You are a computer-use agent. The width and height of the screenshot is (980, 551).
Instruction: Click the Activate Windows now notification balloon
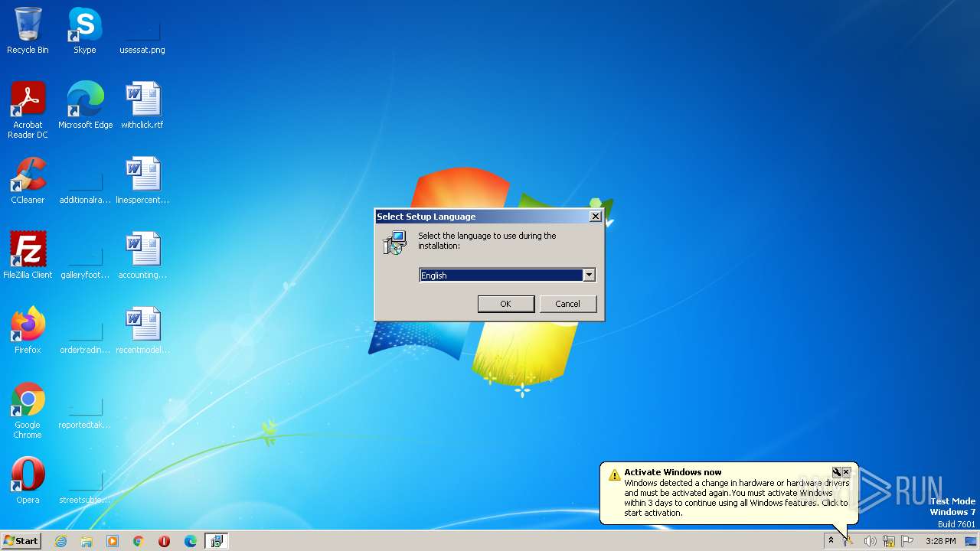pos(729,492)
